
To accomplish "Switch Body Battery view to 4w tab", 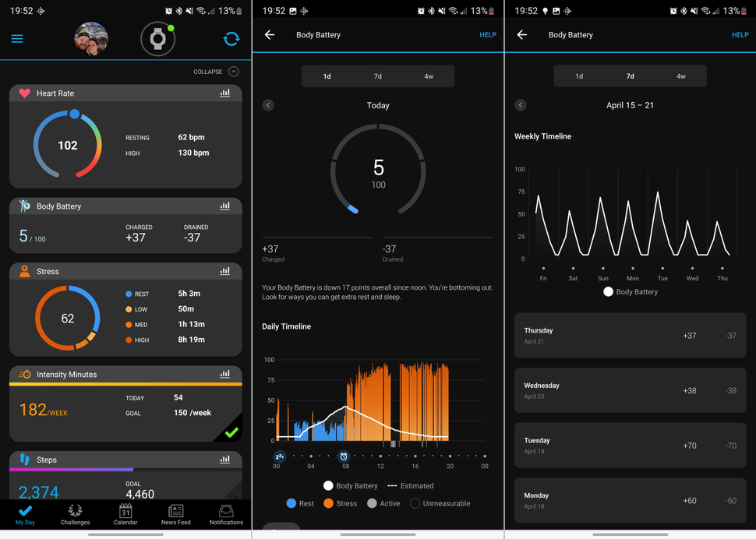I will pos(428,76).
